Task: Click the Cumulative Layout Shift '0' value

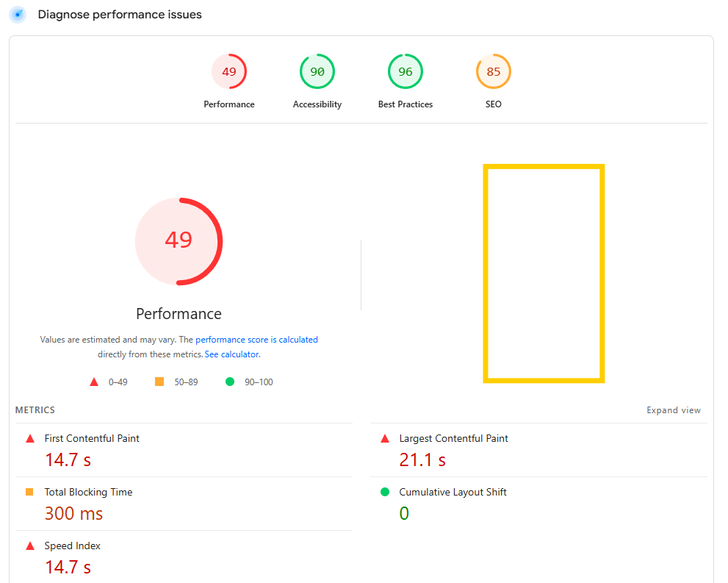Action: pos(404,514)
